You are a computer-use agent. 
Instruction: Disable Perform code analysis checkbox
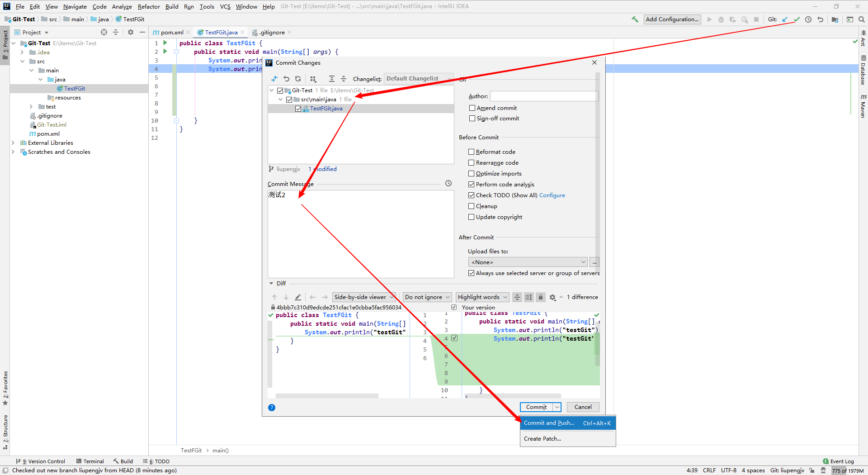(471, 185)
